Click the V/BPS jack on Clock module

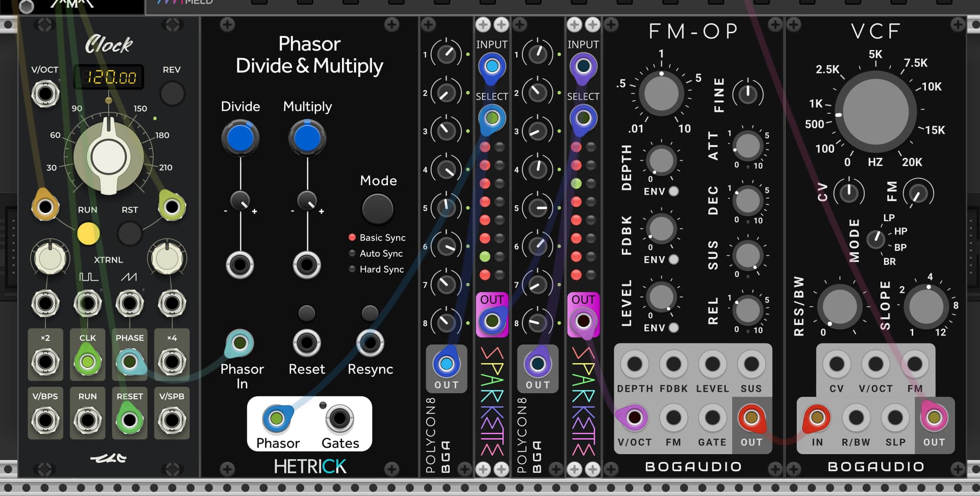tap(45, 420)
